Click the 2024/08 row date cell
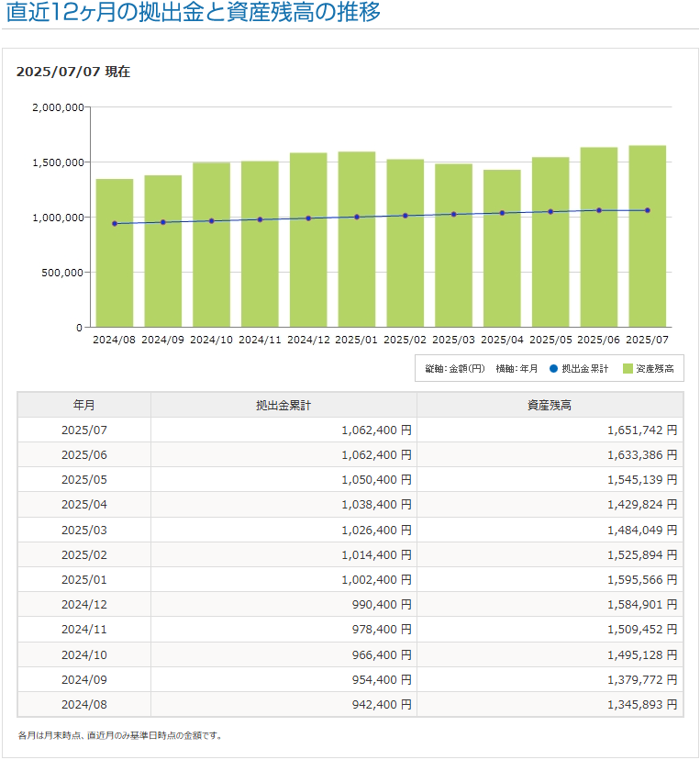Screen dimensions: 700x760 (x=83, y=704)
